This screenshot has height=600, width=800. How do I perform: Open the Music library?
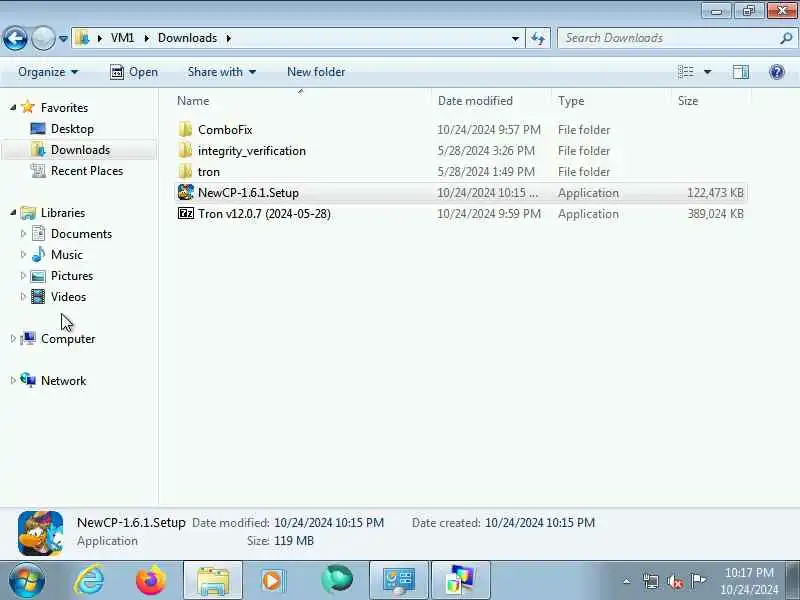[66, 255]
